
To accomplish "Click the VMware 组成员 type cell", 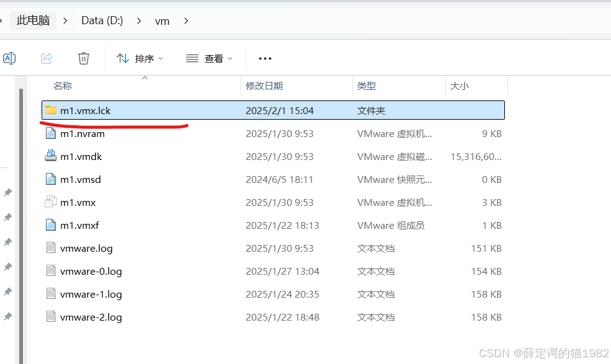I will coord(390,225).
